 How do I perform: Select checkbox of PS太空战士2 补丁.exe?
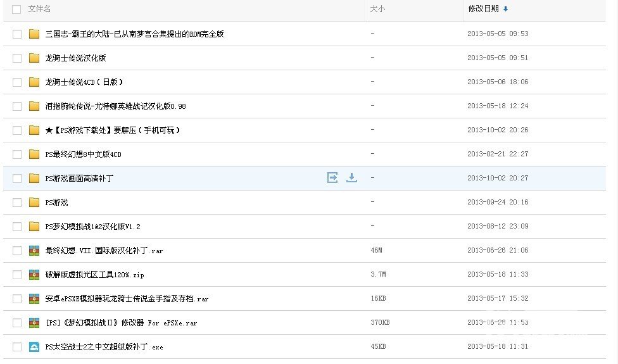coord(17,347)
